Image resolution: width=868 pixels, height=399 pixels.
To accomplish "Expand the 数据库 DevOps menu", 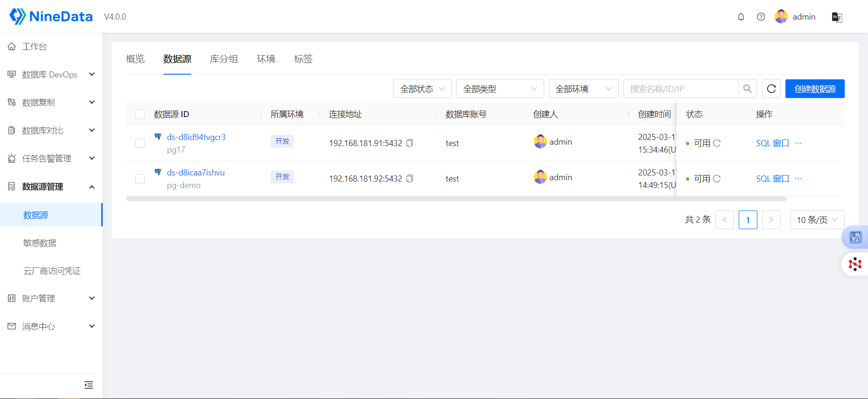I will pos(51,75).
